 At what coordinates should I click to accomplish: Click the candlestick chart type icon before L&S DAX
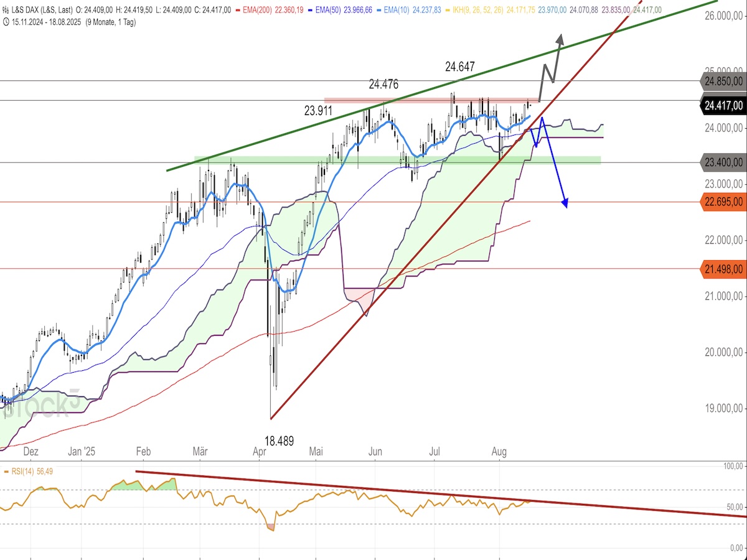pos(6,10)
